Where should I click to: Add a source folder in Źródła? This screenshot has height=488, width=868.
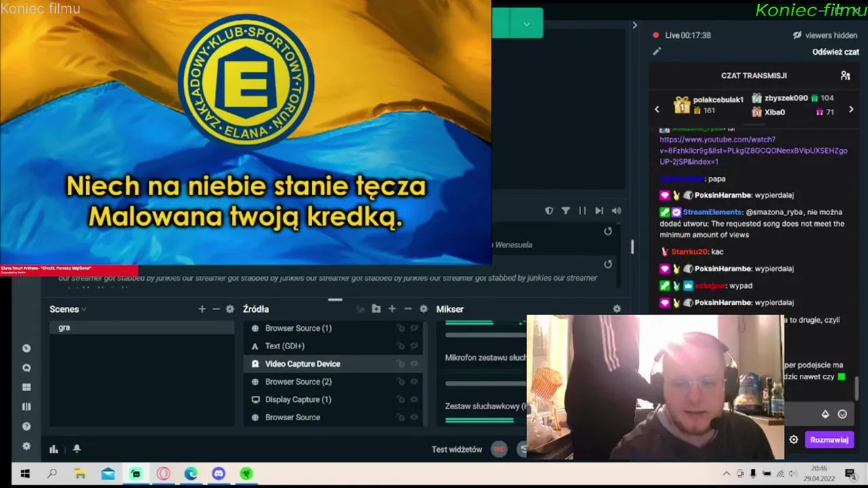click(x=376, y=309)
